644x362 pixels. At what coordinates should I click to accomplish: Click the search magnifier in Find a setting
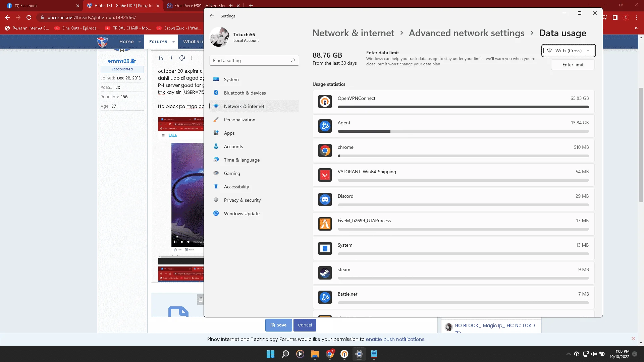293,60
